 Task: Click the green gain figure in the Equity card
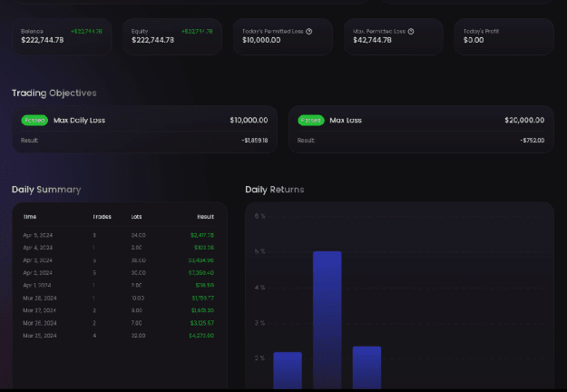(x=197, y=32)
